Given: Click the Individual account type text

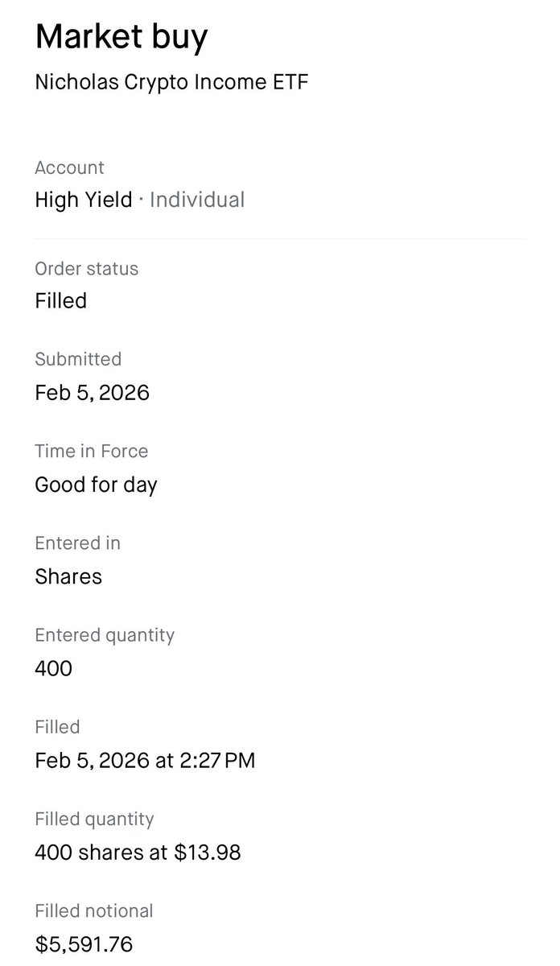Looking at the screenshot, I should (x=197, y=200).
